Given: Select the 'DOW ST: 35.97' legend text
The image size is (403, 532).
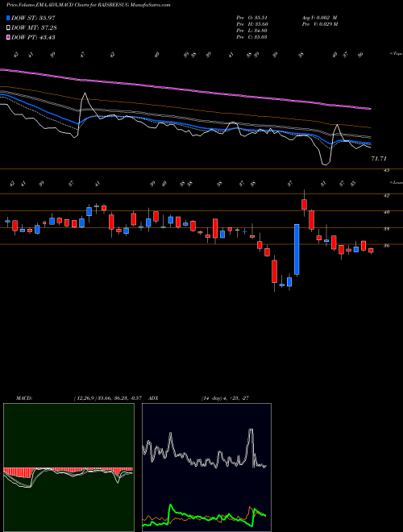Looking at the screenshot, I should (33, 18).
